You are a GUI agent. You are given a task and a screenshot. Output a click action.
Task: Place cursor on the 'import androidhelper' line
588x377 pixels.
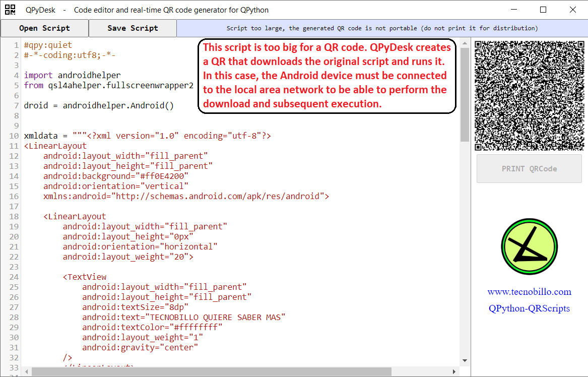point(72,76)
